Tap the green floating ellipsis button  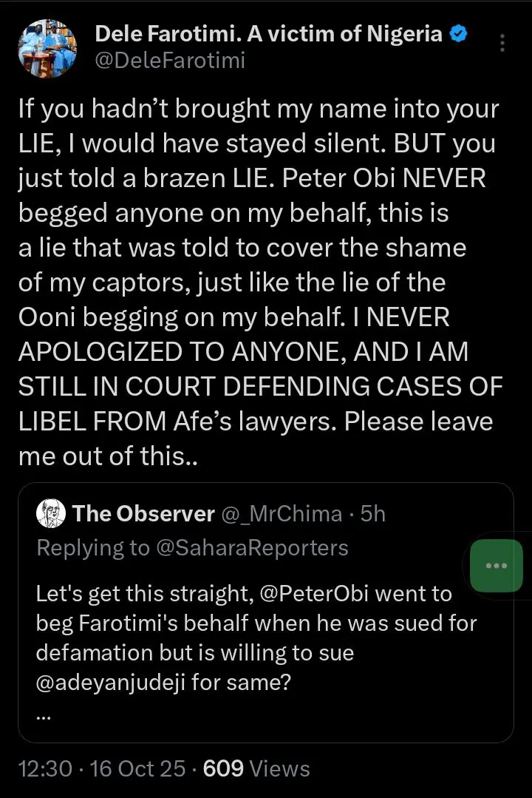496,567
